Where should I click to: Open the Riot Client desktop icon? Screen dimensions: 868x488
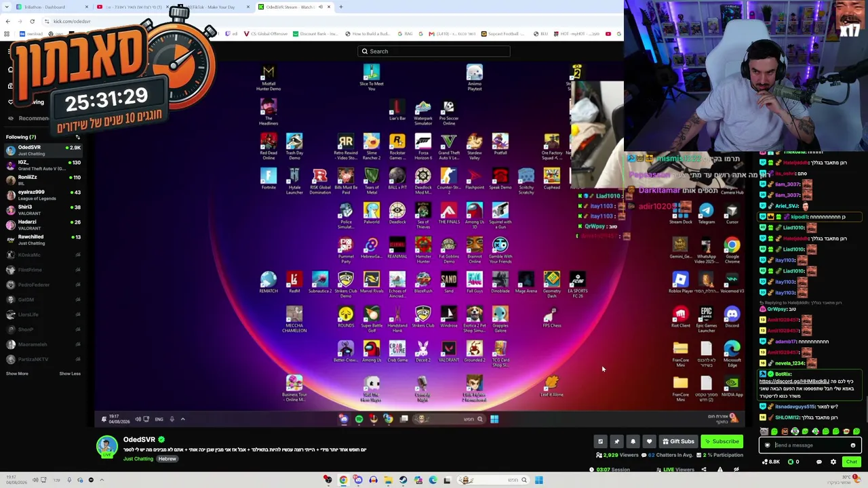pyautogui.click(x=680, y=317)
